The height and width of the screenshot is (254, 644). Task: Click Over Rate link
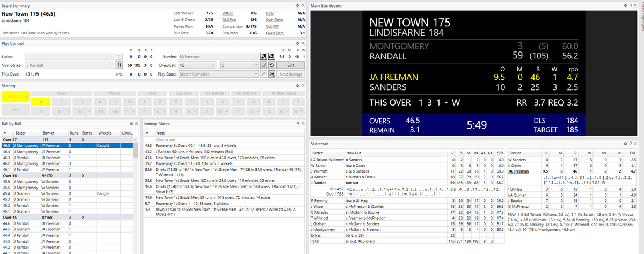coord(275,19)
